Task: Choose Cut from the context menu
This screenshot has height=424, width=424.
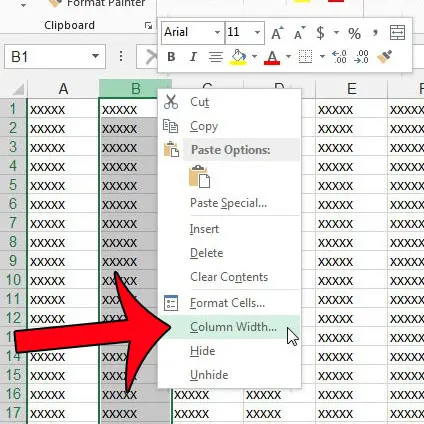Action: click(x=230, y=102)
